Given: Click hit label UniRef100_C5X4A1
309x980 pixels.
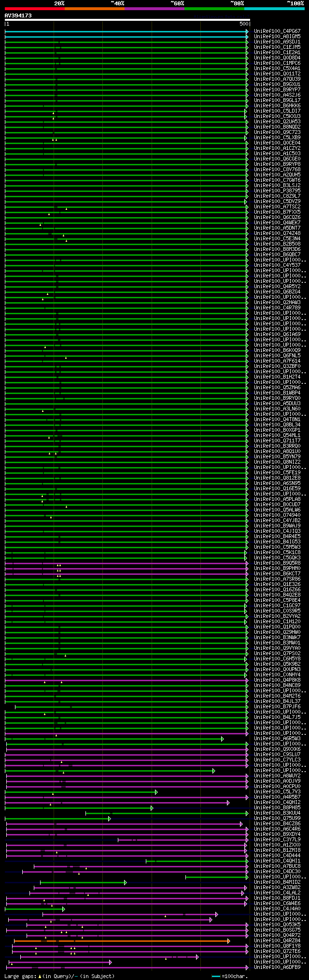Looking at the screenshot, I should tap(277, 69).
